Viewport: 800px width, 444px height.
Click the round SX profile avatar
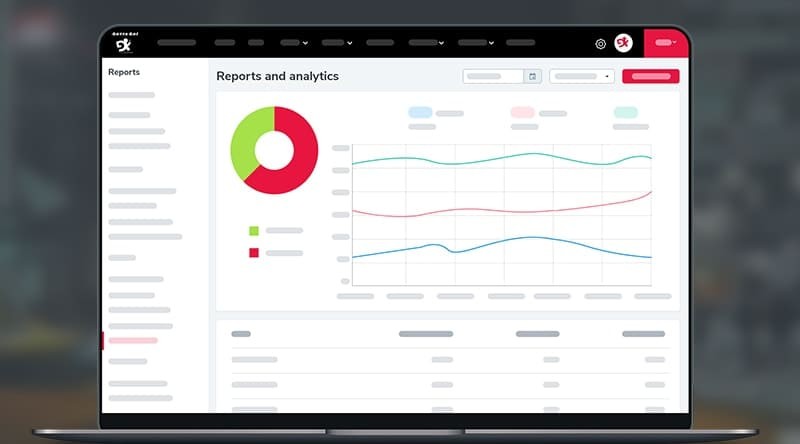click(x=624, y=43)
